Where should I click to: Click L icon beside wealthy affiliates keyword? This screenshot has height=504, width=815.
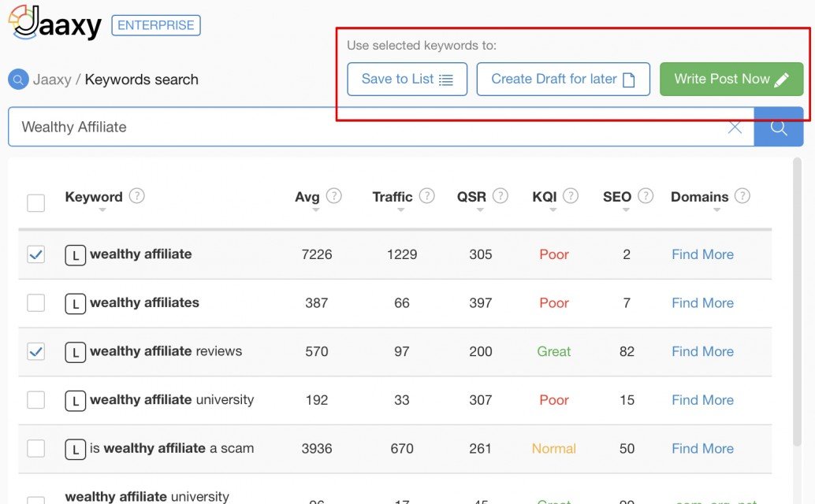pos(76,304)
